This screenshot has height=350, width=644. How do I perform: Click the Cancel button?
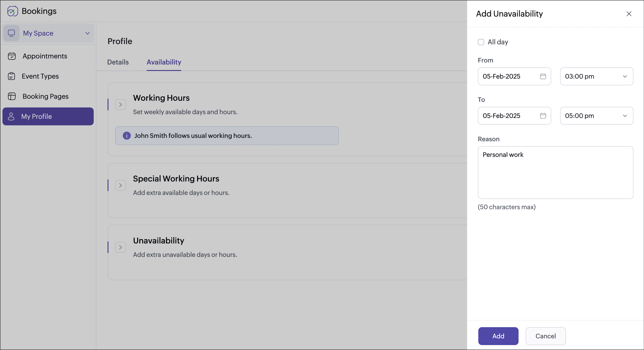(546, 336)
